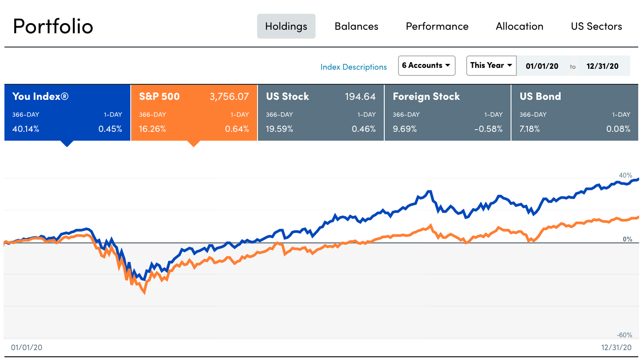Image resolution: width=644 pixels, height=359 pixels.
Task: Click the 7.18% US Bond return
Action: click(x=531, y=129)
